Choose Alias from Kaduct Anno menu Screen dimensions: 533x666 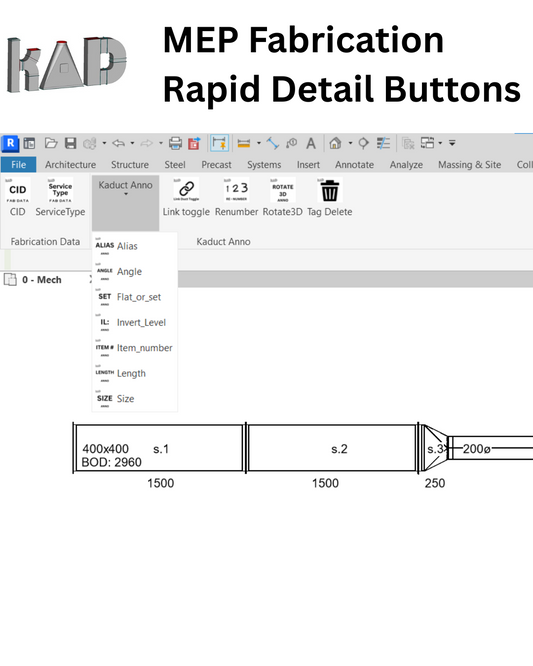click(134, 246)
